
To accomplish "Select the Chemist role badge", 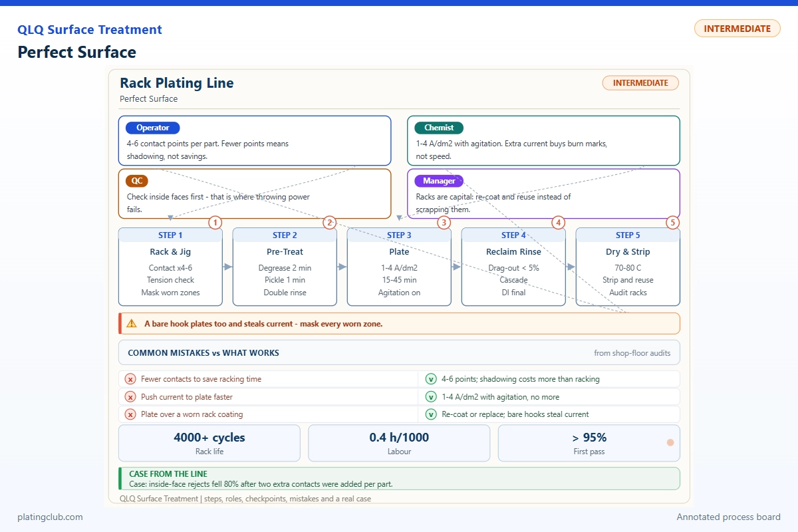I will 439,128.
